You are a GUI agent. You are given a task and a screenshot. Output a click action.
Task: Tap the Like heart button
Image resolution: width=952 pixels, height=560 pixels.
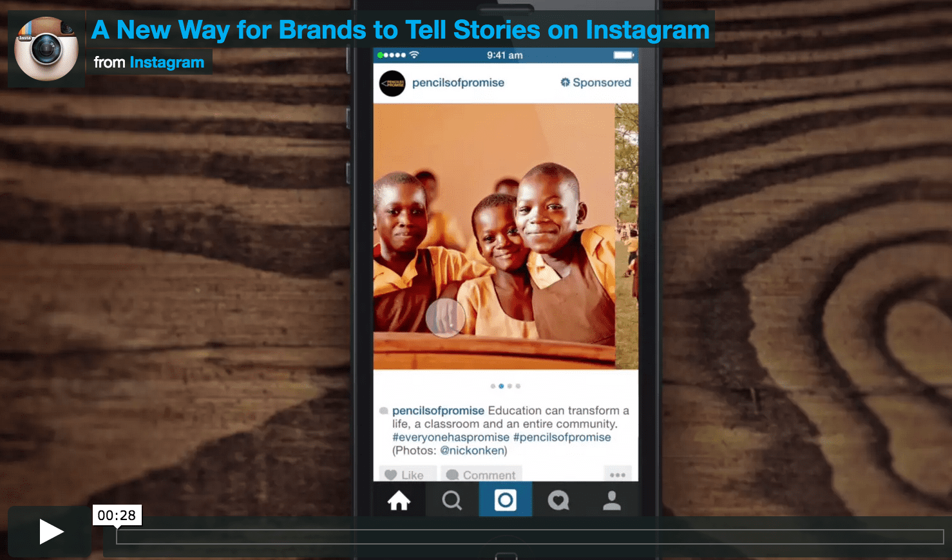tap(408, 474)
